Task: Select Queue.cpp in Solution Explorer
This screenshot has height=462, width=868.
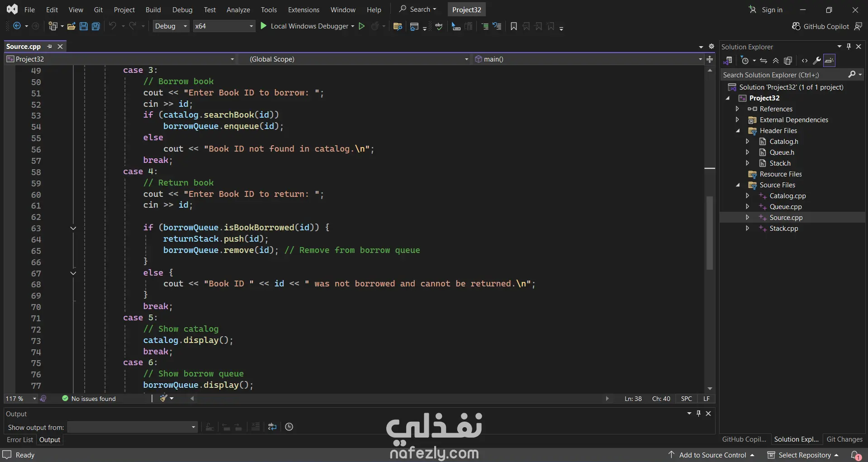Action: click(x=786, y=207)
